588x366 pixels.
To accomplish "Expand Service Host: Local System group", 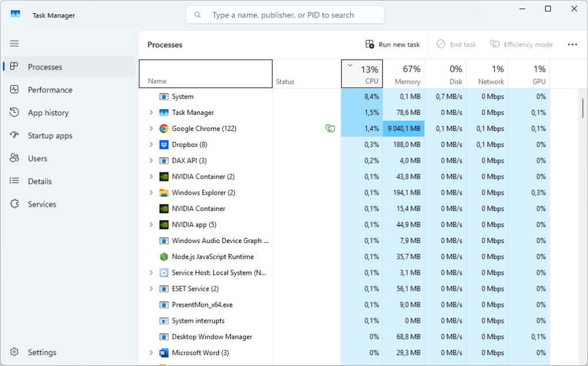I will [x=151, y=273].
